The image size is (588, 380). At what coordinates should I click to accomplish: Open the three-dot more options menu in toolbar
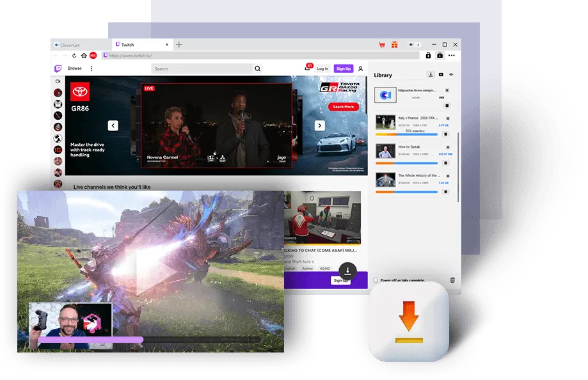(x=452, y=56)
